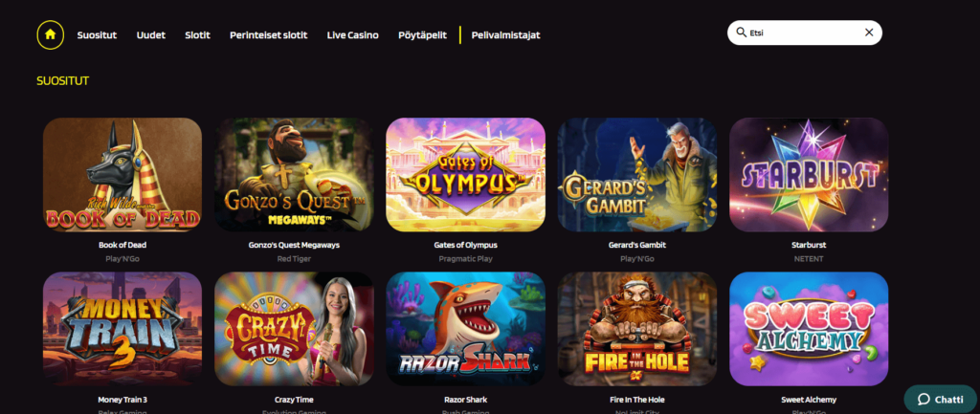980x414 pixels.
Task: Go to Perinteiset slotit
Action: coord(268,35)
